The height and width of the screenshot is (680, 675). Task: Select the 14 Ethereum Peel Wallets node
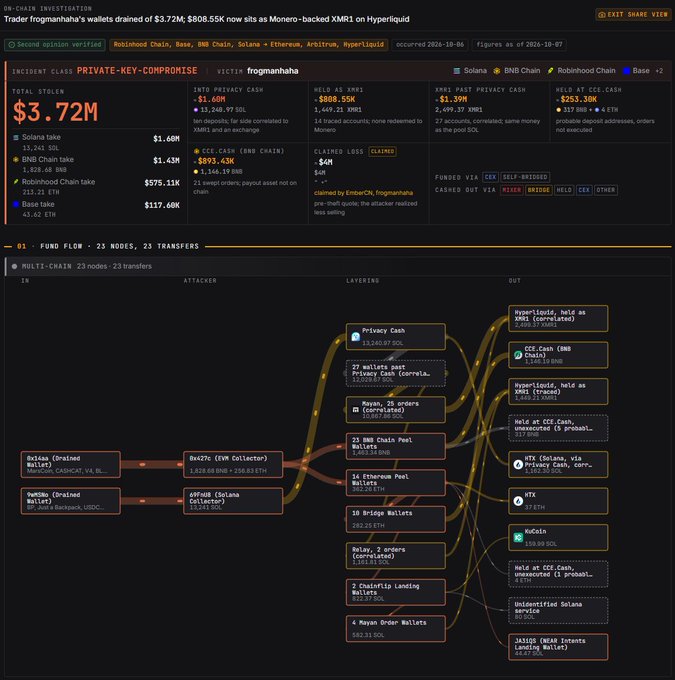396,483
